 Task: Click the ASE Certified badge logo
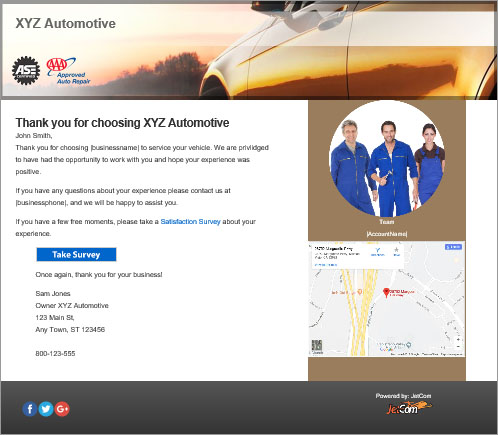pyautogui.click(x=26, y=71)
